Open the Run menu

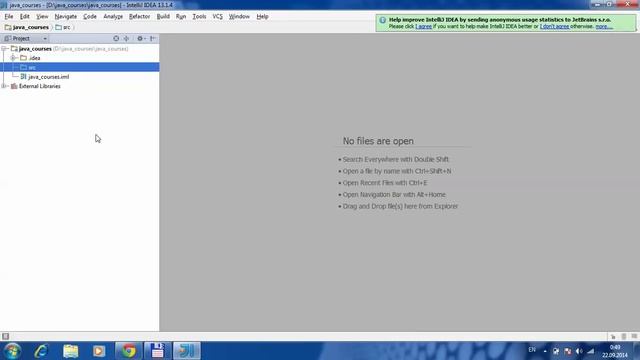click(181, 17)
